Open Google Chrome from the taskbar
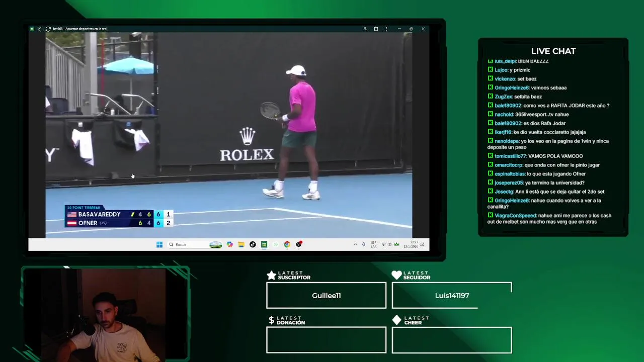 (287, 244)
